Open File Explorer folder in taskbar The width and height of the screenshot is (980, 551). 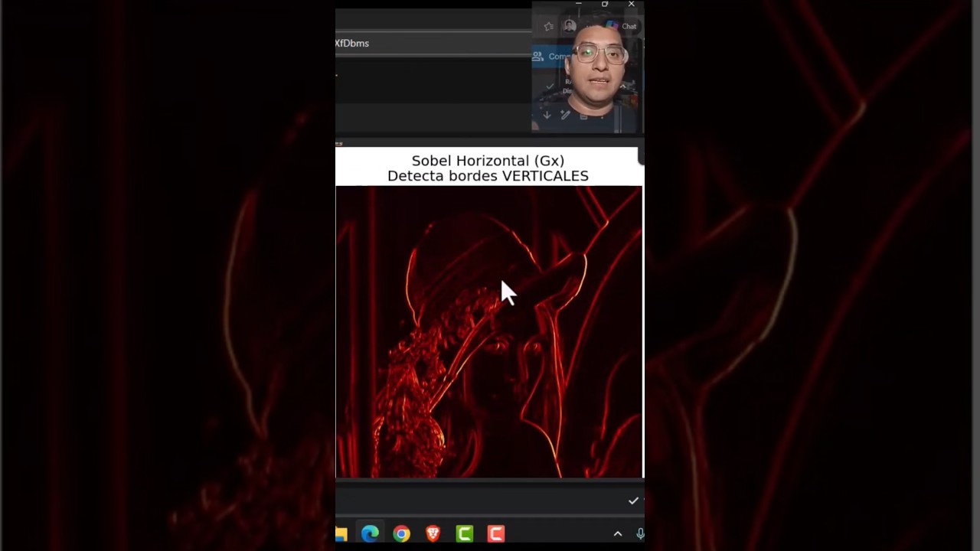click(x=341, y=533)
